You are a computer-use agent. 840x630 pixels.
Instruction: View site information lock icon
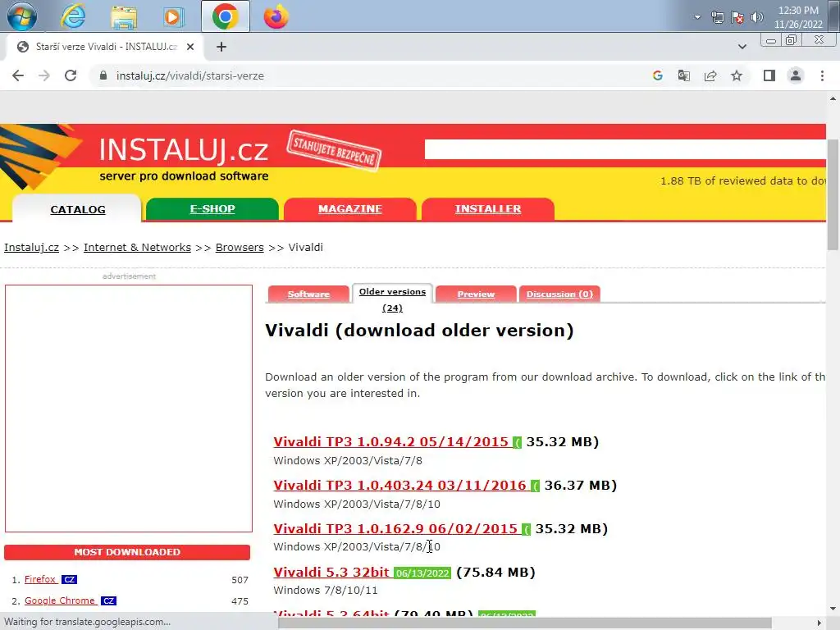[103, 75]
